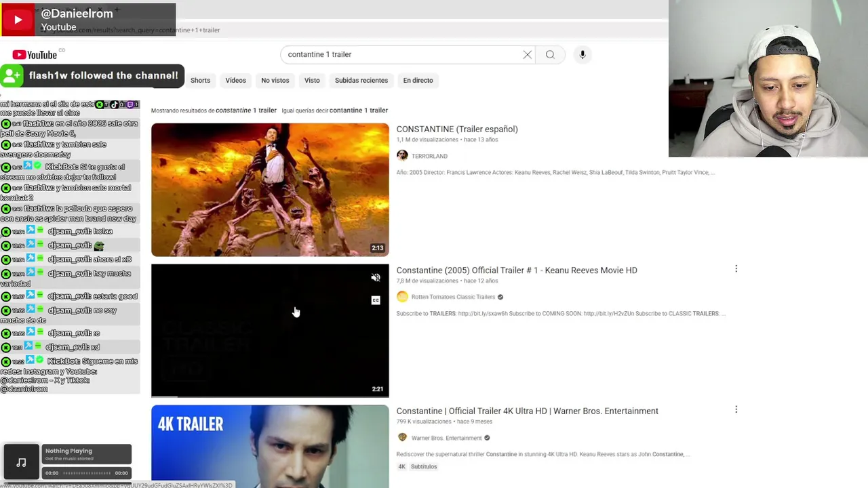The height and width of the screenshot is (488, 868).
Task: Click KickBot message 'Sígueme en mis redes'
Action: point(69,375)
